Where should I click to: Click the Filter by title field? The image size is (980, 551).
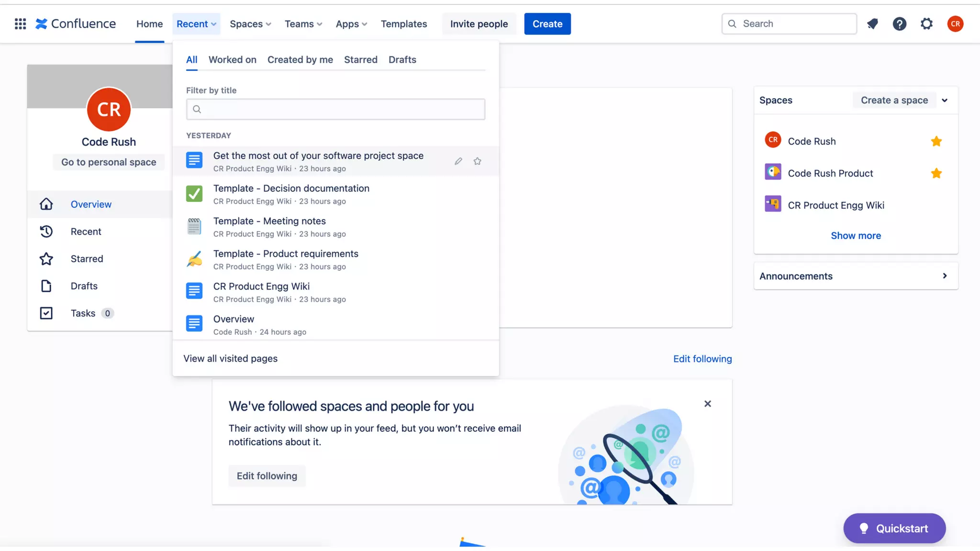335,109
